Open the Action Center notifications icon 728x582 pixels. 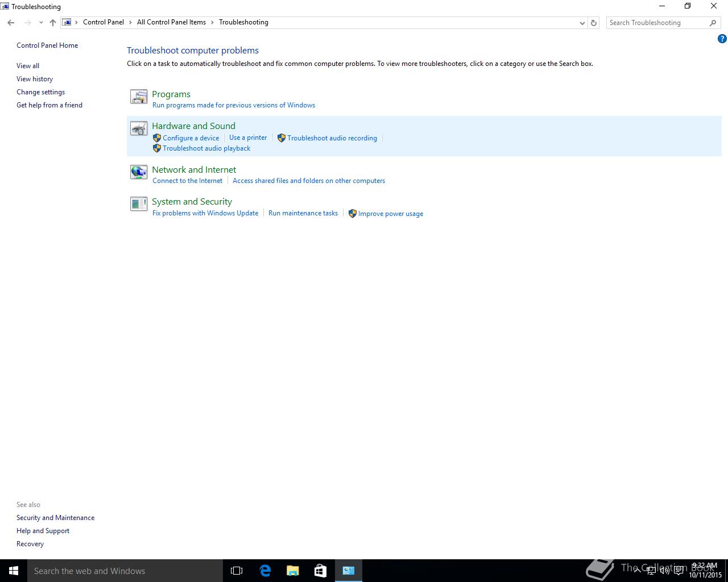click(x=679, y=571)
